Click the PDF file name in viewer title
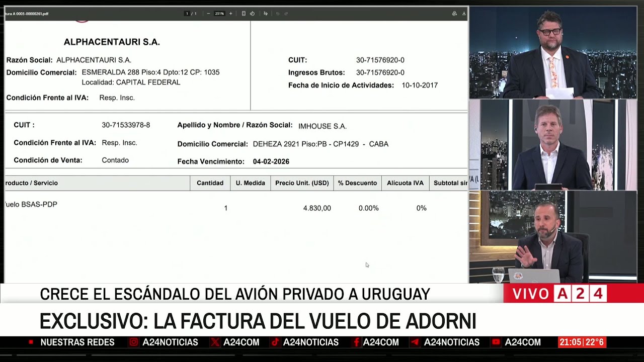 26,14
